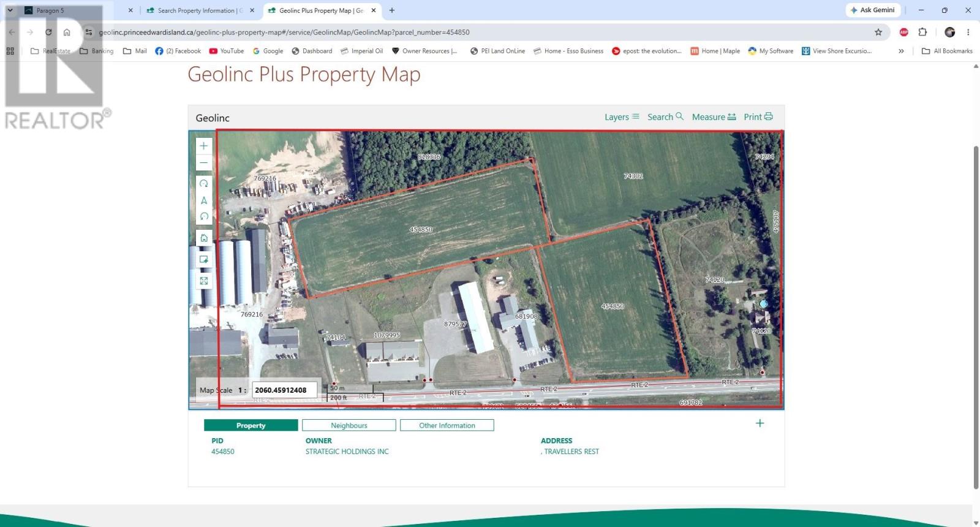This screenshot has width=980, height=527.
Task: Open the Home | Maple bookmark
Action: coord(715,51)
